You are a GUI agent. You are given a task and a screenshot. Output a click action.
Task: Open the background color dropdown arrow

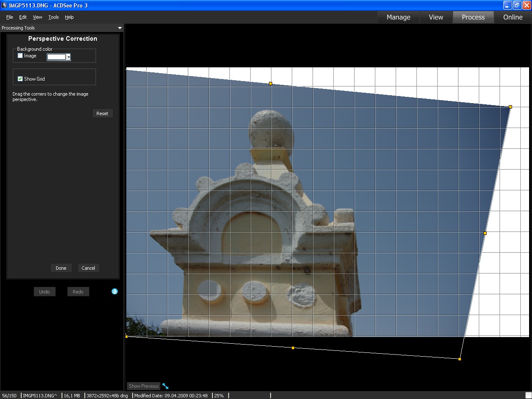pos(69,57)
